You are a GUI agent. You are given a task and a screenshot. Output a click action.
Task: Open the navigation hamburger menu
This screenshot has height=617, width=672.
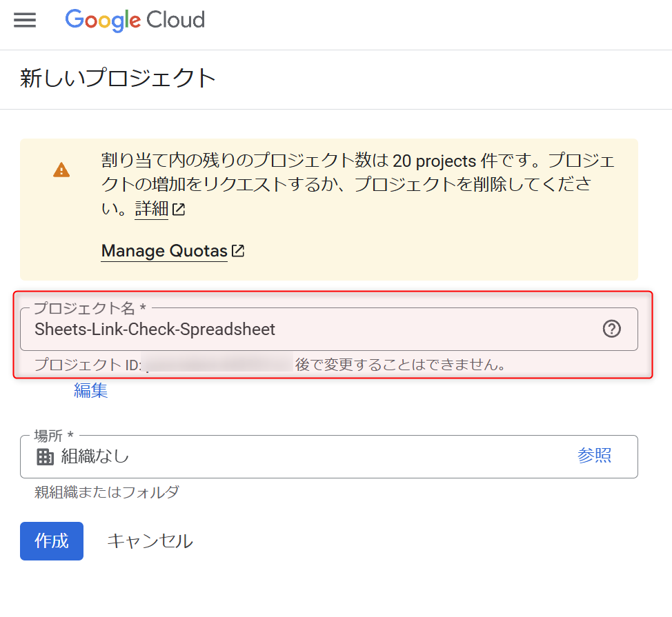pos(25,20)
